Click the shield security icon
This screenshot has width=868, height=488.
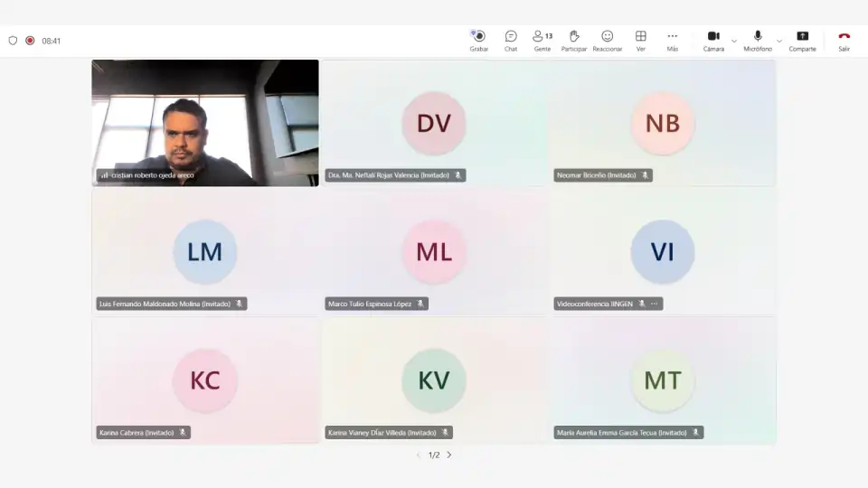point(13,41)
